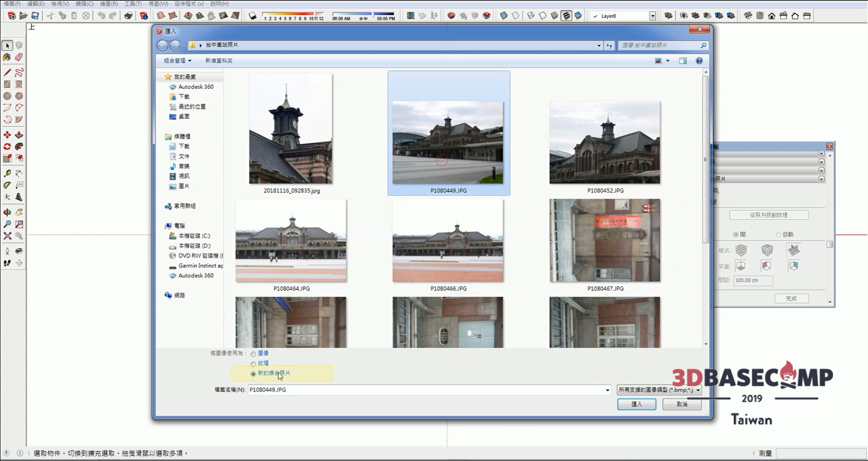868x461 pixels.
Task: Select the 圖像 radio button
Action: click(x=253, y=354)
